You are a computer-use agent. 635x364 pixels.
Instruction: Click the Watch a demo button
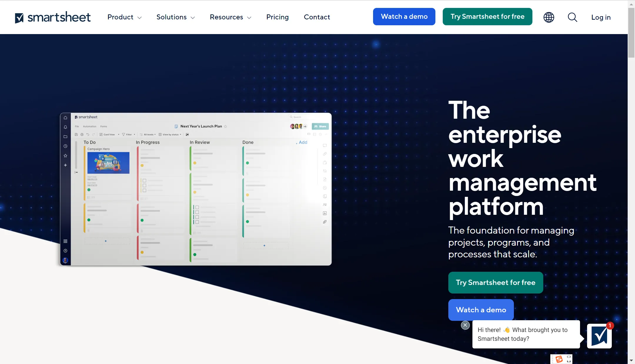(x=404, y=16)
